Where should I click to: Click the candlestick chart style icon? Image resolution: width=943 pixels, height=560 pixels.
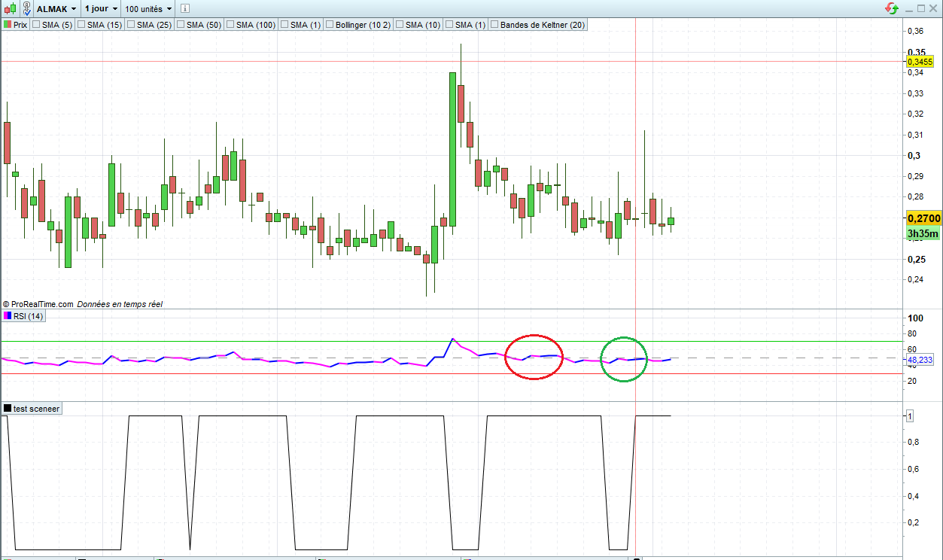tap(9, 8)
